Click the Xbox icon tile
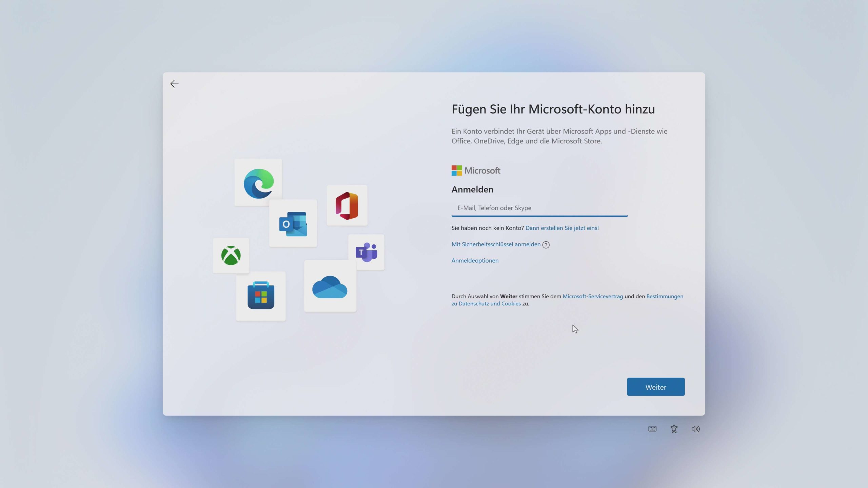This screenshot has height=488, width=868. pos(231,256)
